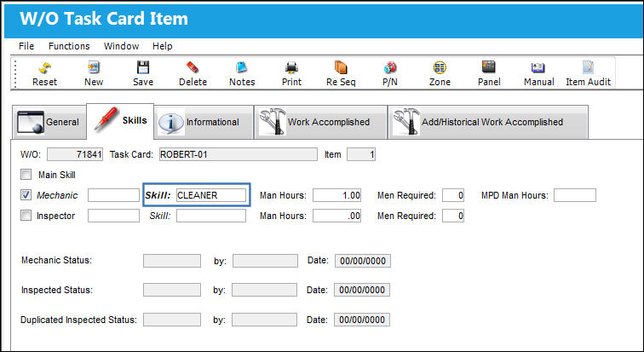Click the Mechanic Status Date field
Image resolution: width=644 pixels, height=352 pixels.
pyautogui.click(x=363, y=261)
